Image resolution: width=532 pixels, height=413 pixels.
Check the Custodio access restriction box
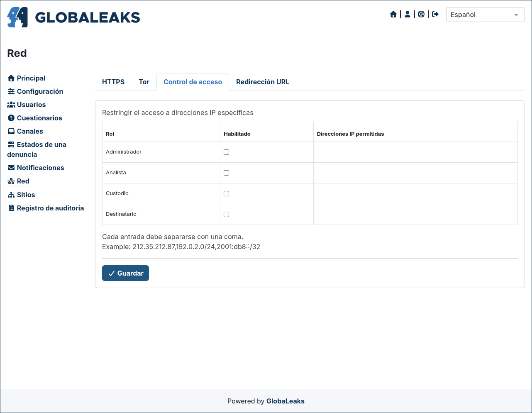226,194
